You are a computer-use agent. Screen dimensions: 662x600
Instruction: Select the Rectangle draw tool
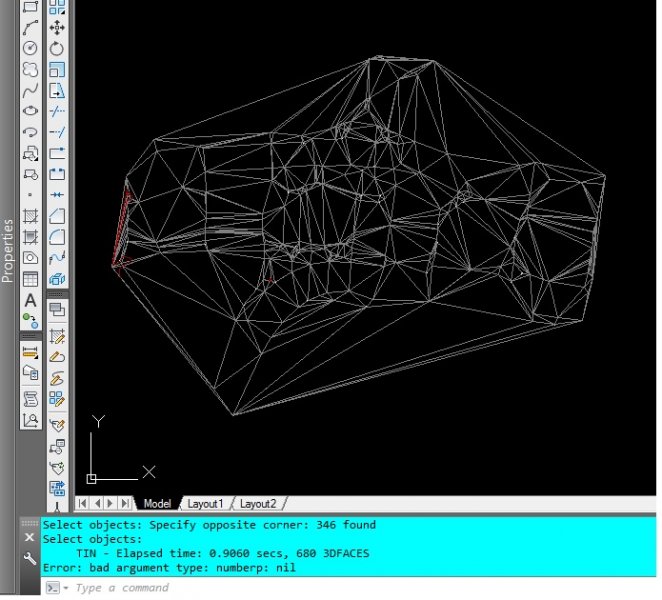(30, 7)
